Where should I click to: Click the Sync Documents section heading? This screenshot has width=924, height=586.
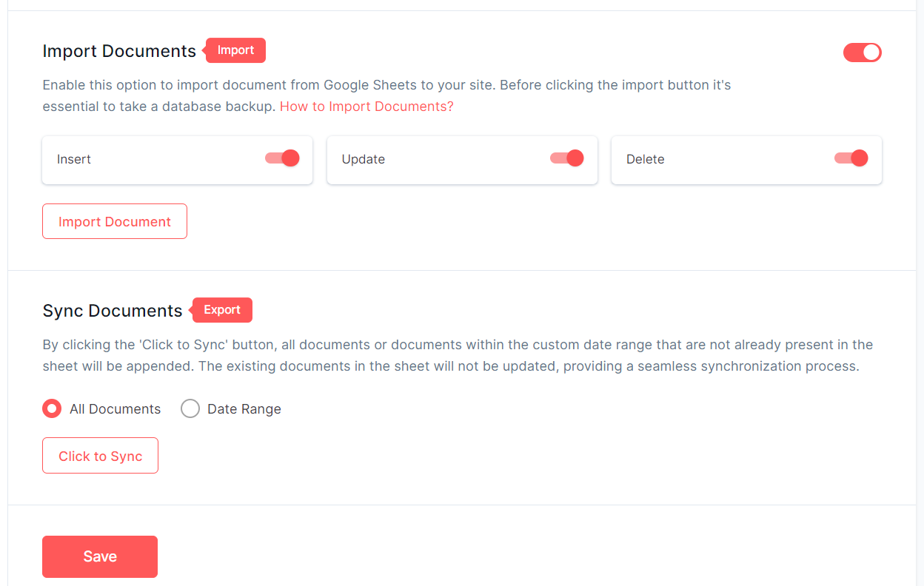pyautogui.click(x=112, y=311)
